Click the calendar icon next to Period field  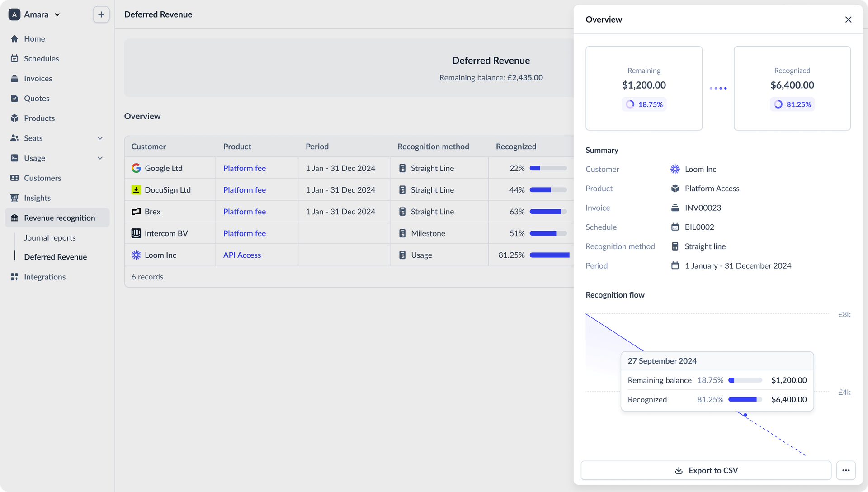click(674, 265)
